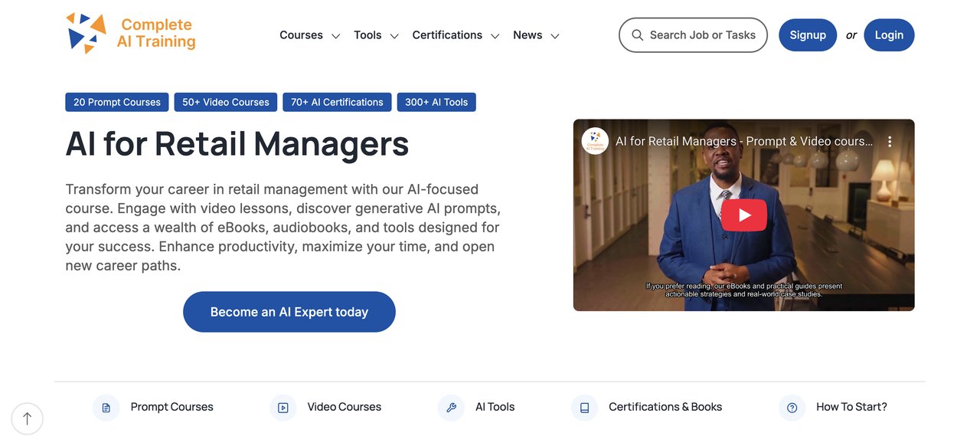Expand the News dropdown chevron

[555, 36]
